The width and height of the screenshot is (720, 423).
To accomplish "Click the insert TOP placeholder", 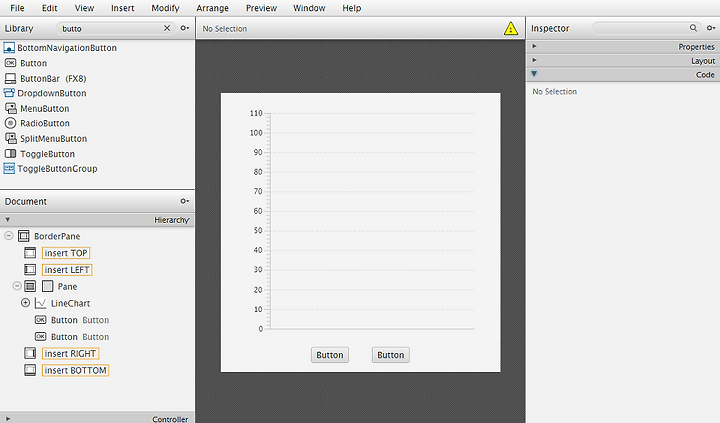I will (66, 253).
